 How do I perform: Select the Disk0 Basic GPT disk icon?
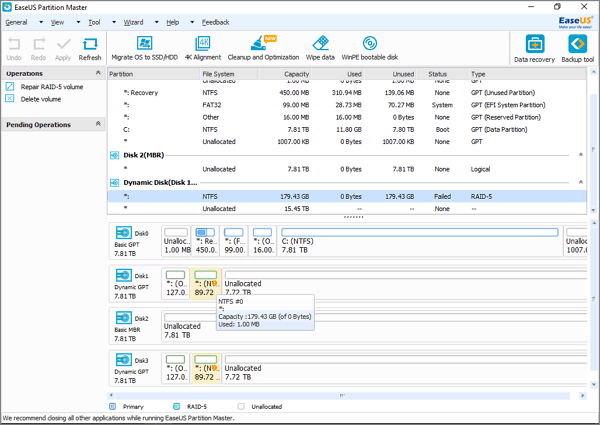point(124,232)
